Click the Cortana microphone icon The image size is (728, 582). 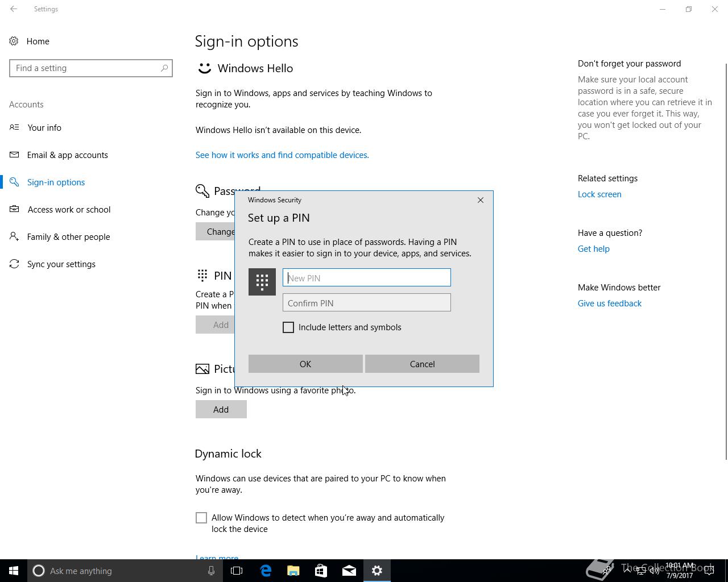(x=211, y=571)
